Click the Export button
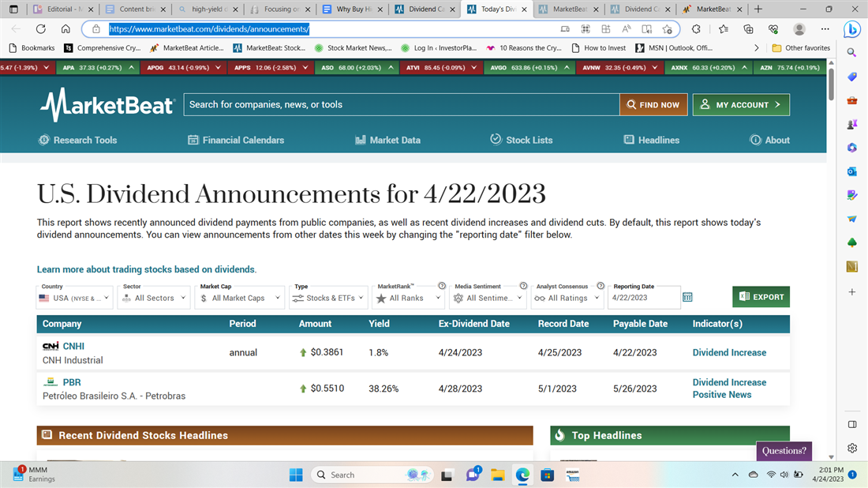 pos(761,297)
